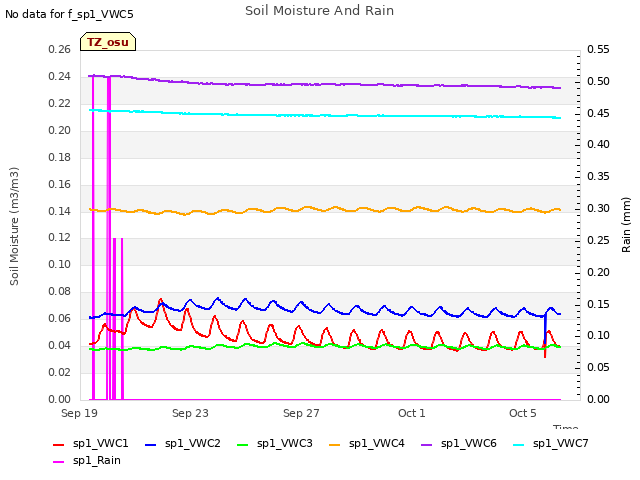Click the orange sp1_VWC4 legend swatch
The image size is (640, 480).
point(335,445)
